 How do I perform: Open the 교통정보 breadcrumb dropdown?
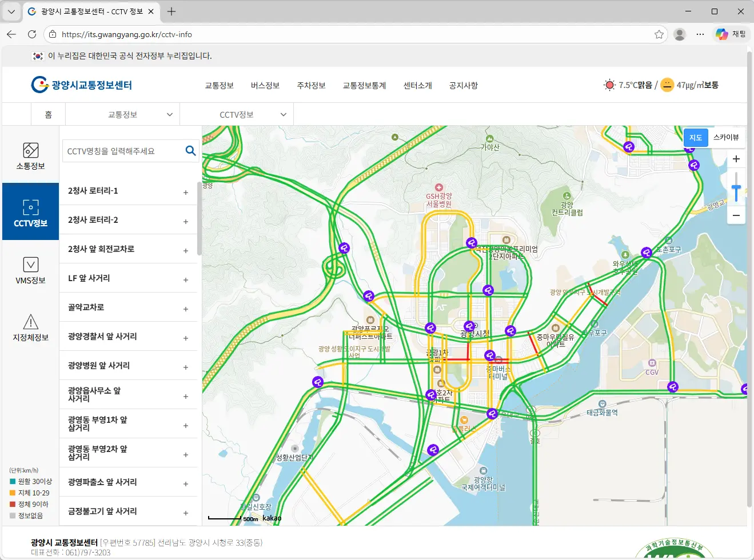pos(123,114)
